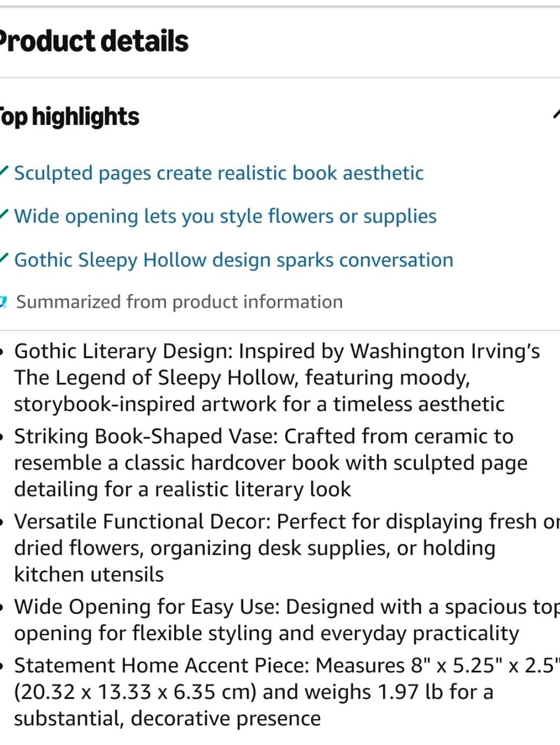Click the Gothic Literary Design bullet text

[277, 378]
